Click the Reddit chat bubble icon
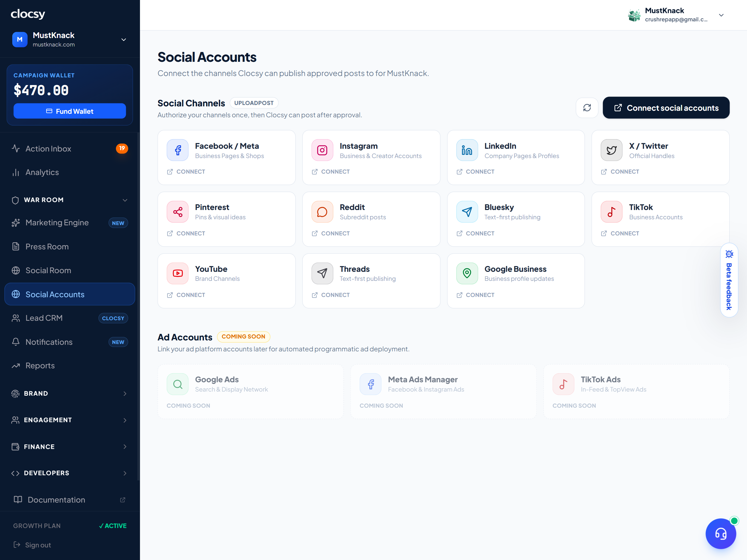Viewport: 747px width, 560px height. pyautogui.click(x=322, y=212)
